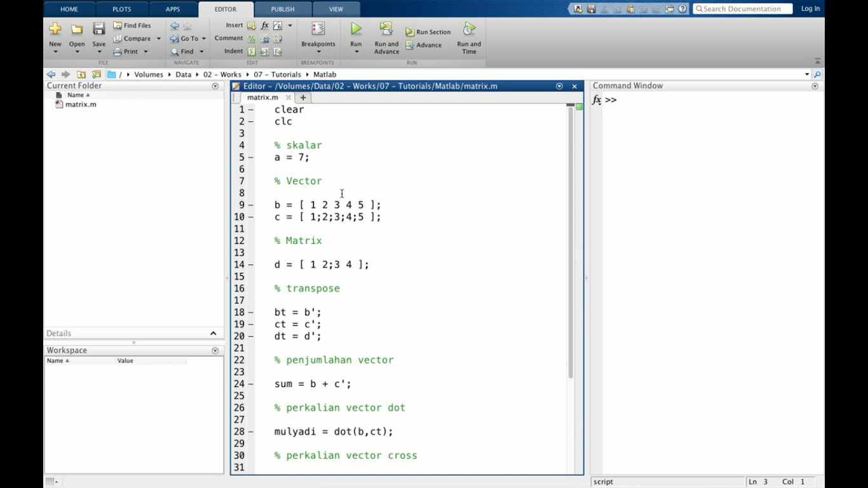
Task: Open the Find dropdown arrow in ribbon
Action: coord(201,51)
